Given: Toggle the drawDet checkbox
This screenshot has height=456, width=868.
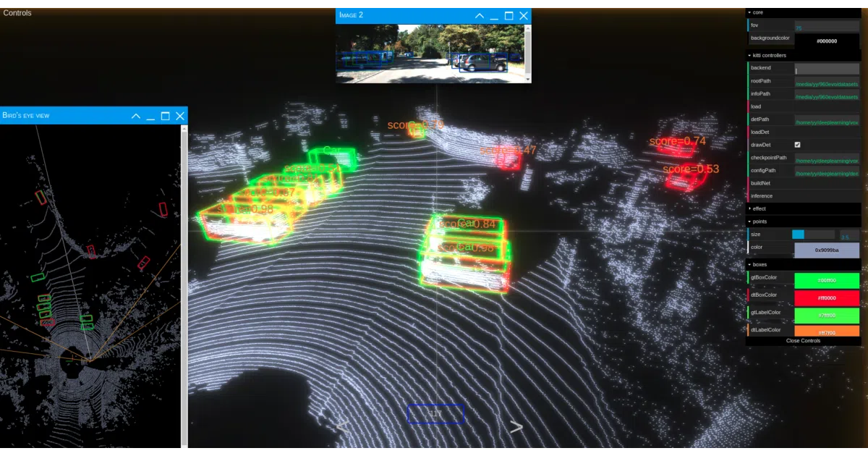Looking at the screenshot, I should click(x=798, y=145).
